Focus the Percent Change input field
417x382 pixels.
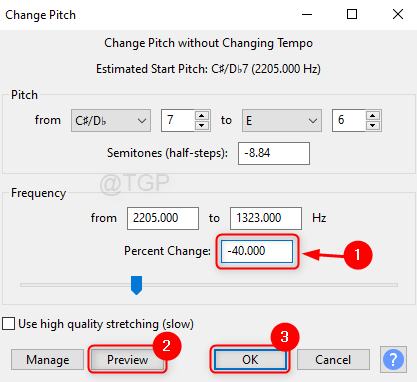pos(257,251)
